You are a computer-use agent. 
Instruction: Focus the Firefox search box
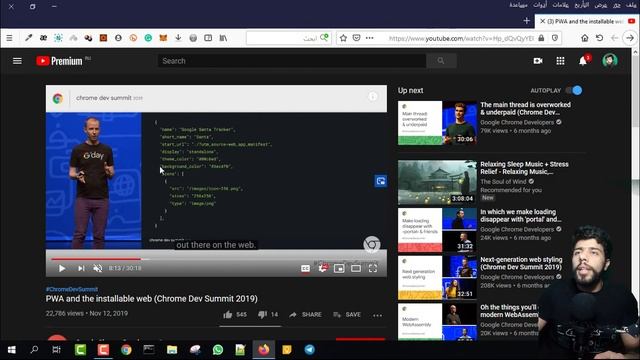289,38
